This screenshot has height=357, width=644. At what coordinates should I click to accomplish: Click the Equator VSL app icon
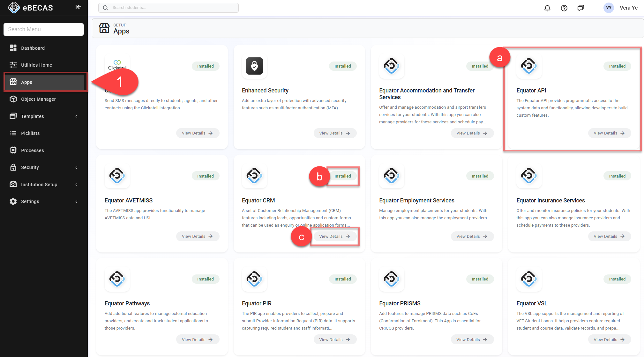529,279
